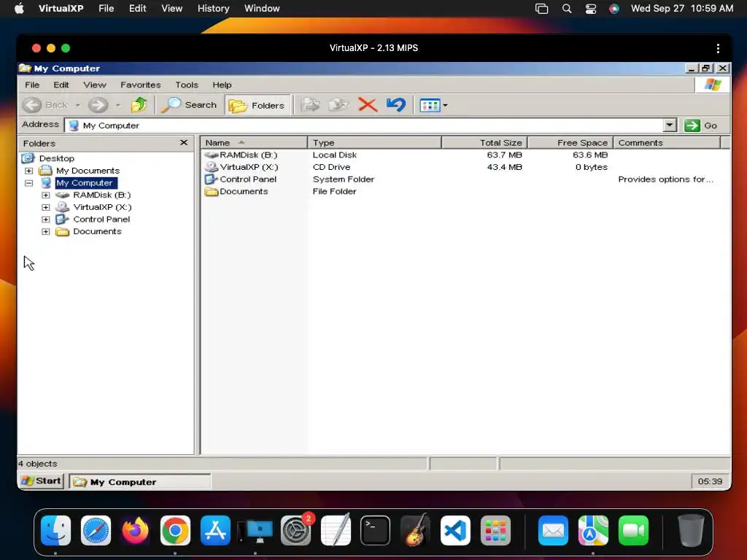This screenshot has width=747, height=560.
Task: Open macOS Control Center icon
Action: point(591,9)
